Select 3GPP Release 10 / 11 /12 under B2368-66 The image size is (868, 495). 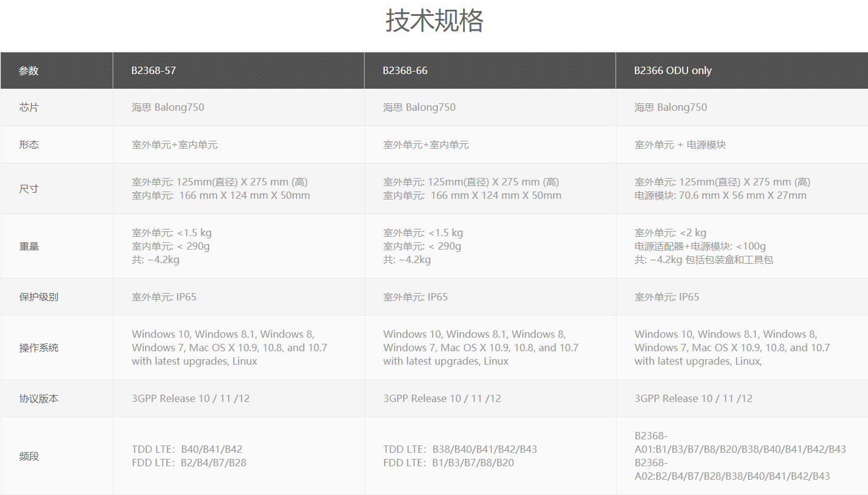pos(442,398)
